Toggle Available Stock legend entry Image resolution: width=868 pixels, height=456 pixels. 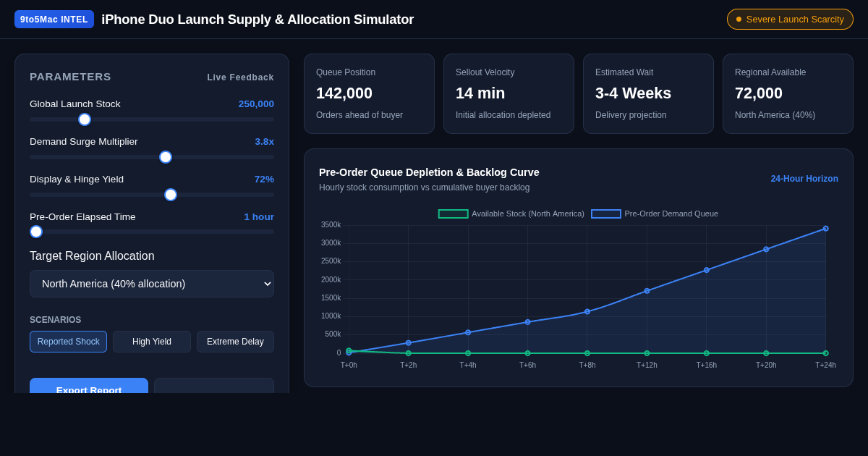pyautogui.click(x=511, y=214)
